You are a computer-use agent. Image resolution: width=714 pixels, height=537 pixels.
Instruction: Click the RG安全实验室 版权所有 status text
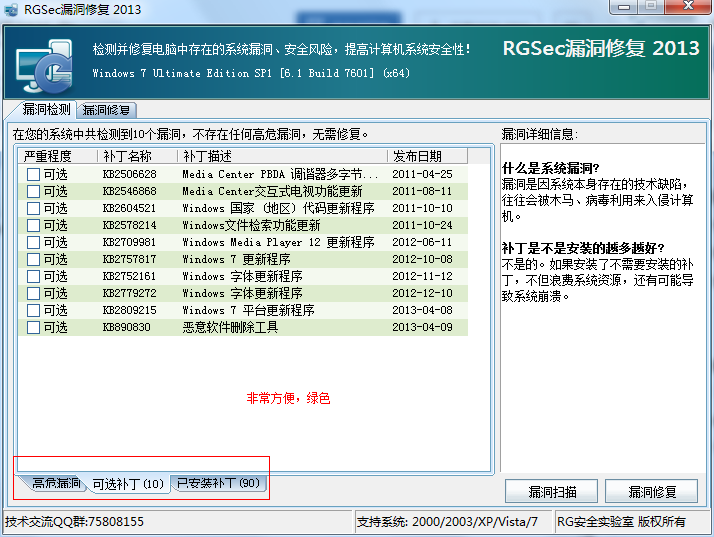(x=621, y=522)
